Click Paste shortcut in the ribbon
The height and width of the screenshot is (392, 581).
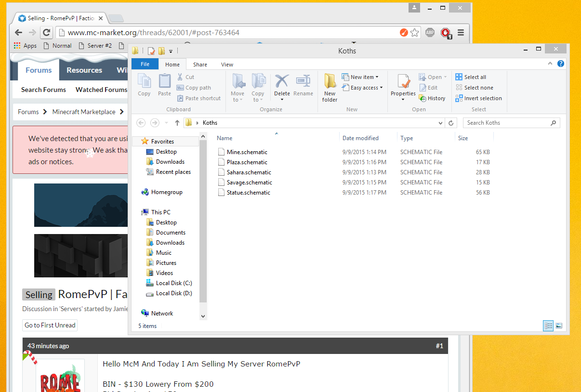[198, 98]
